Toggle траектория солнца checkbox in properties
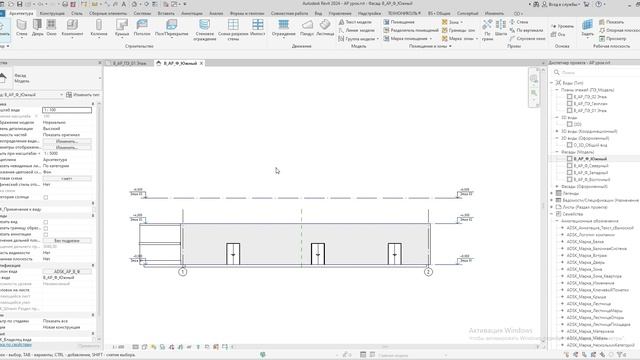This screenshot has width=640, height=360. pos(46,198)
